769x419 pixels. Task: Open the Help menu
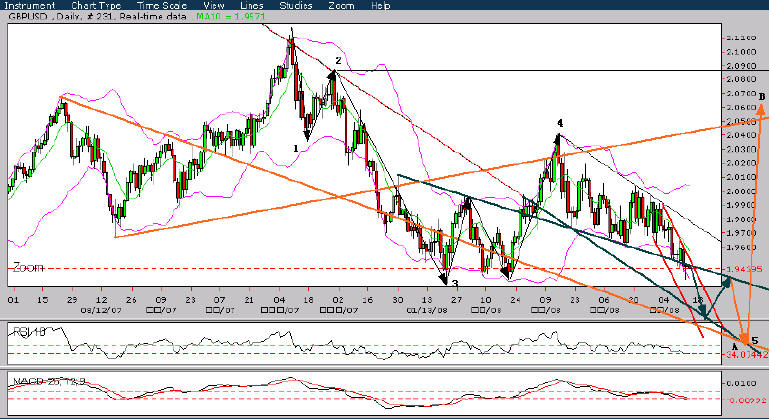(x=381, y=5)
